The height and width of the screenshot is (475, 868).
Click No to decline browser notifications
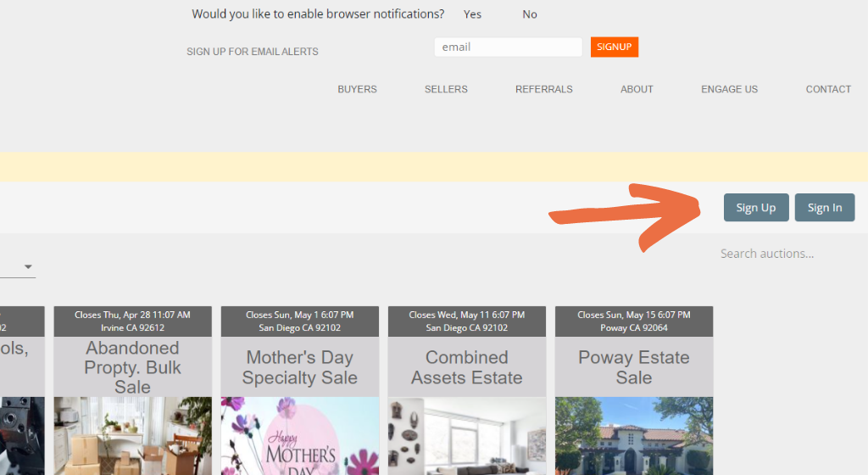coord(530,14)
